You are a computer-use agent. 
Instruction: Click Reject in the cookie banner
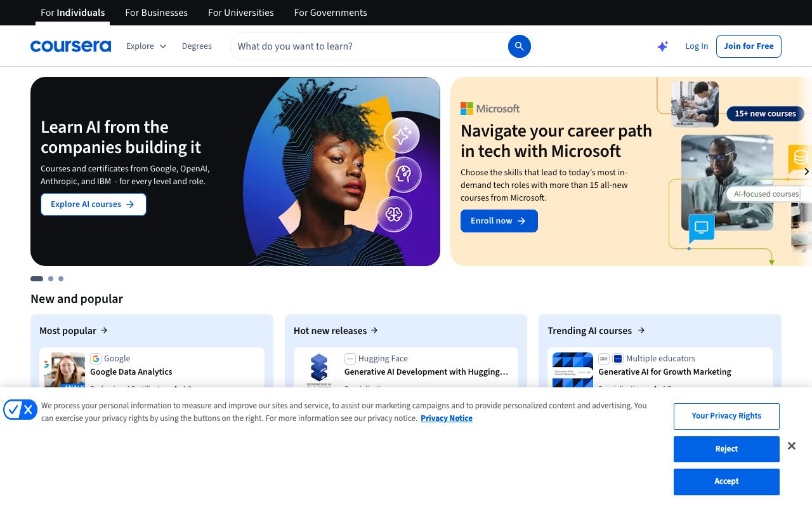[726, 449]
